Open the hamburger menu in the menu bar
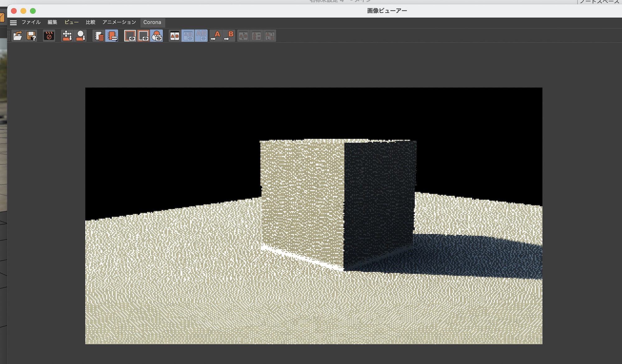The image size is (622, 364). click(x=13, y=22)
